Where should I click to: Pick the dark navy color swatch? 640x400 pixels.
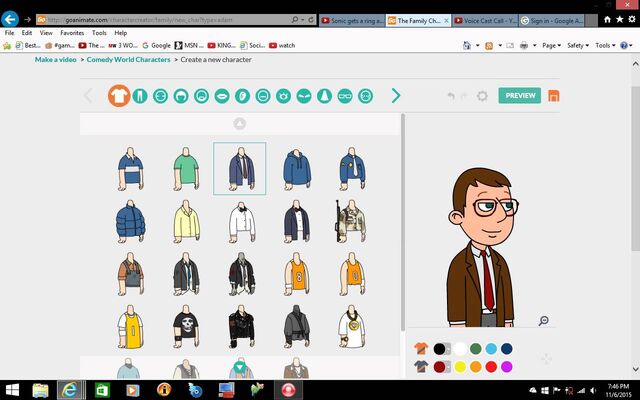(x=507, y=349)
